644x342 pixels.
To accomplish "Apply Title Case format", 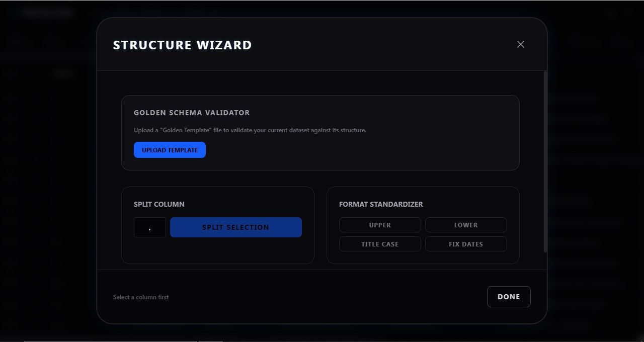I will (380, 244).
